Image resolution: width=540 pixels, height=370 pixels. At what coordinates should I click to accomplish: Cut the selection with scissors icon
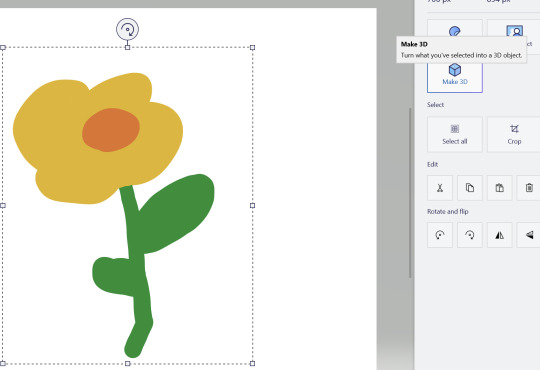click(440, 188)
